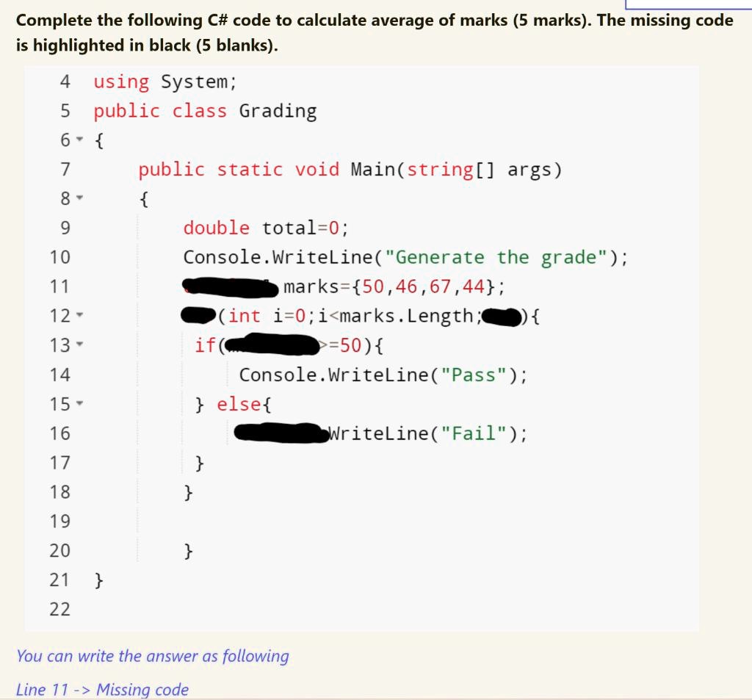Collapse the Main method body at line 8
This screenshot has width=752, height=700.
click(79, 198)
